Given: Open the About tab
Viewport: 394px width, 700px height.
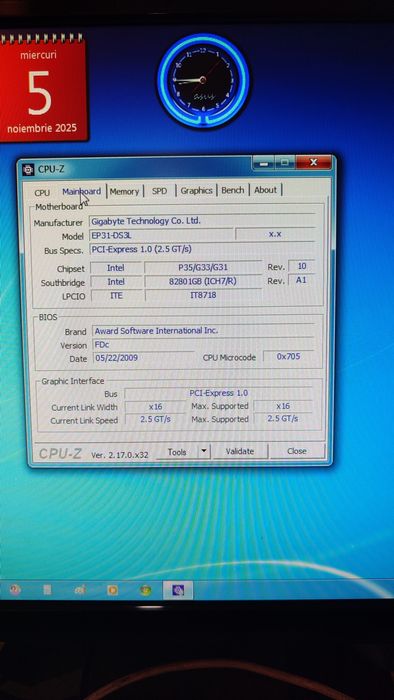Looking at the screenshot, I should (x=265, y=190).
